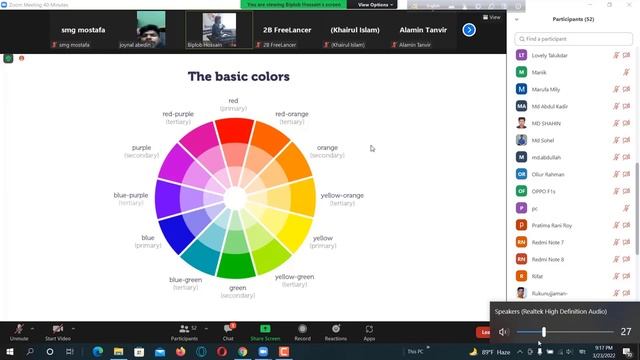Click Pratima Rani Roy's muted microphone icon
The width and height of the screenshot is (640, 360).
point(616,225)
